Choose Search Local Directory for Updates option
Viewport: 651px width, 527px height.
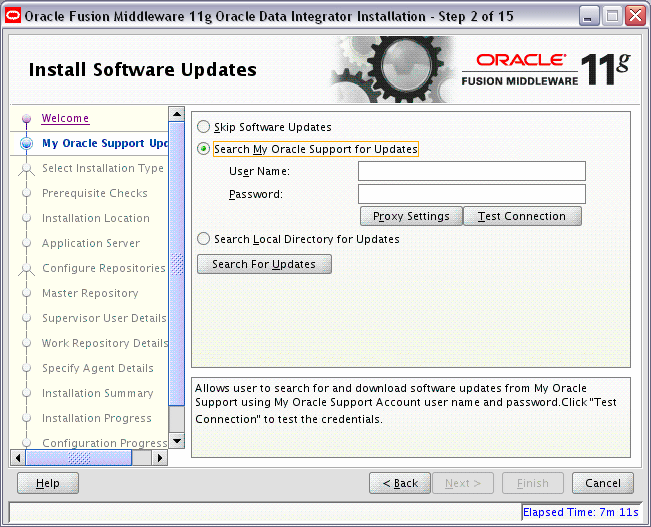pos(203,239)
